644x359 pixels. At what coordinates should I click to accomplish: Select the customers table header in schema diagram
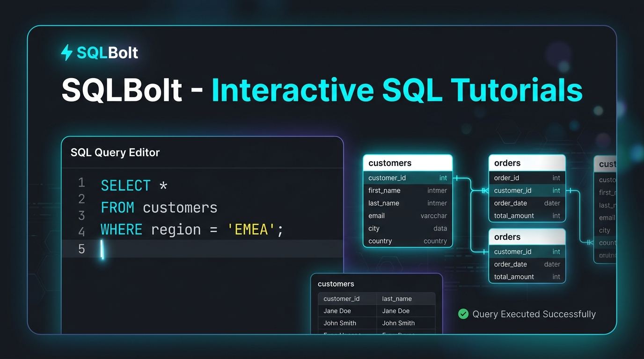pos(408,163)
